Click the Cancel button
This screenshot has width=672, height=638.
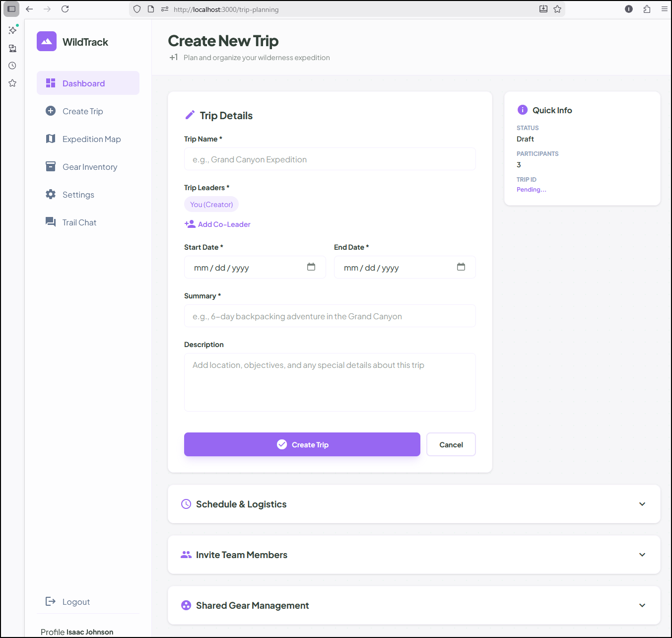pyautogui.click(x=451, y=444)
